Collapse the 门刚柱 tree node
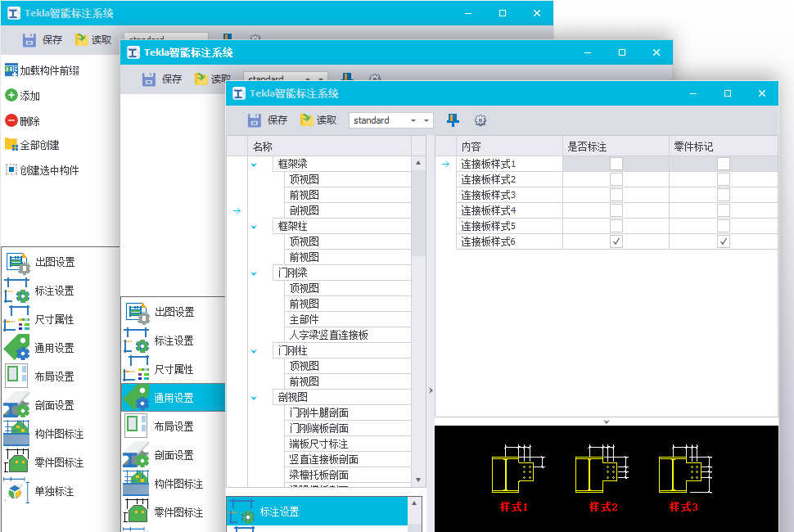The image size is (794, 532). (254, 351)
